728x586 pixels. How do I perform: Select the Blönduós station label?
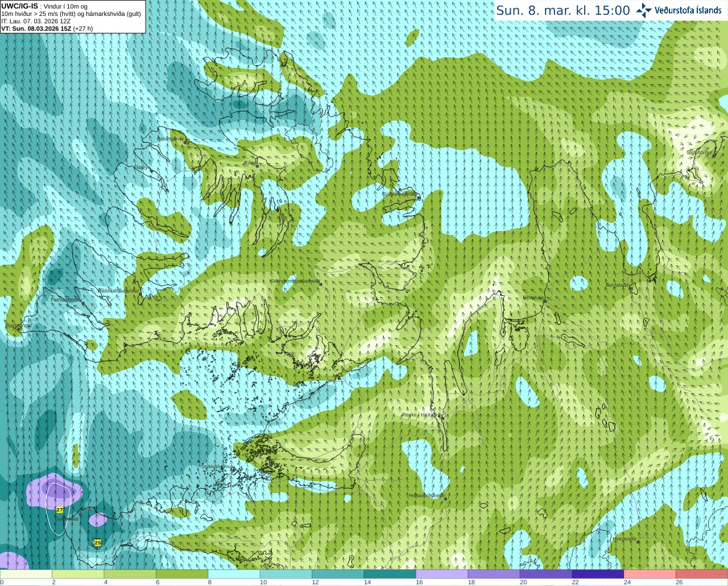tap(533, 298)
